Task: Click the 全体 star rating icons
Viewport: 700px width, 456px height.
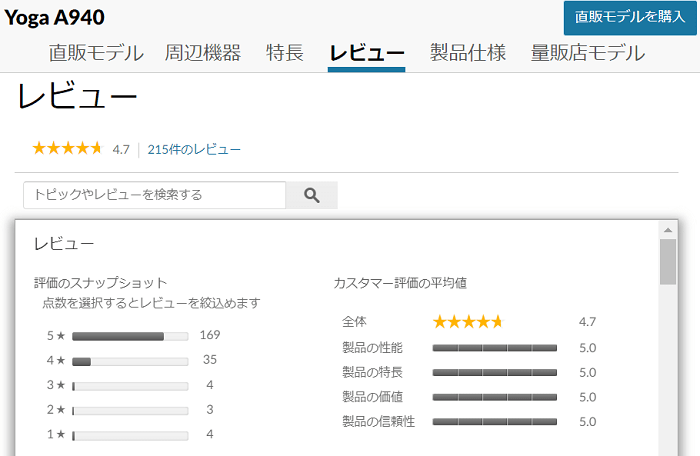Action: [468, 322]
